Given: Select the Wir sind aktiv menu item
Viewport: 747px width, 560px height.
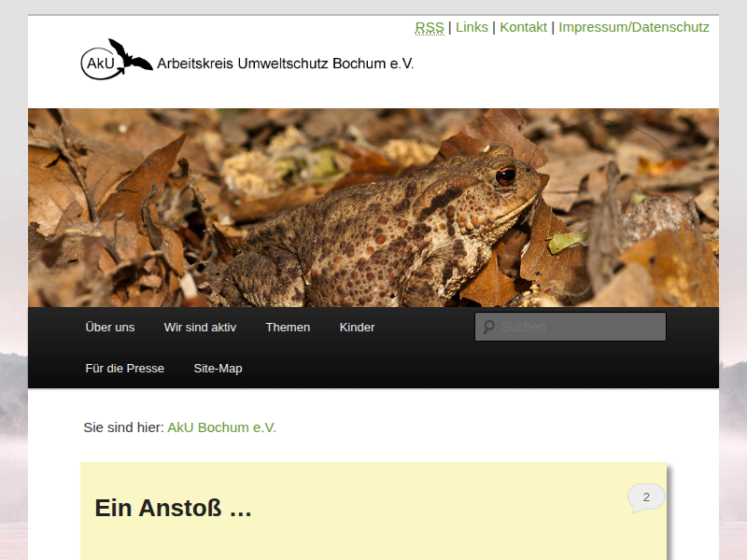Looking at the screenshot, I should point(200,328).
